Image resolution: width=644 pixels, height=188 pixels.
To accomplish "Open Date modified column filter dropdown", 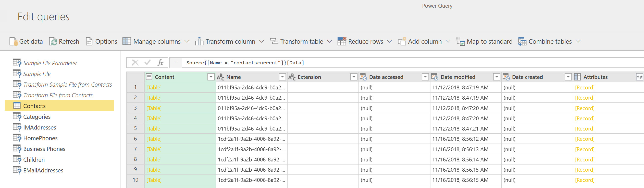I will tap(497, 77).
